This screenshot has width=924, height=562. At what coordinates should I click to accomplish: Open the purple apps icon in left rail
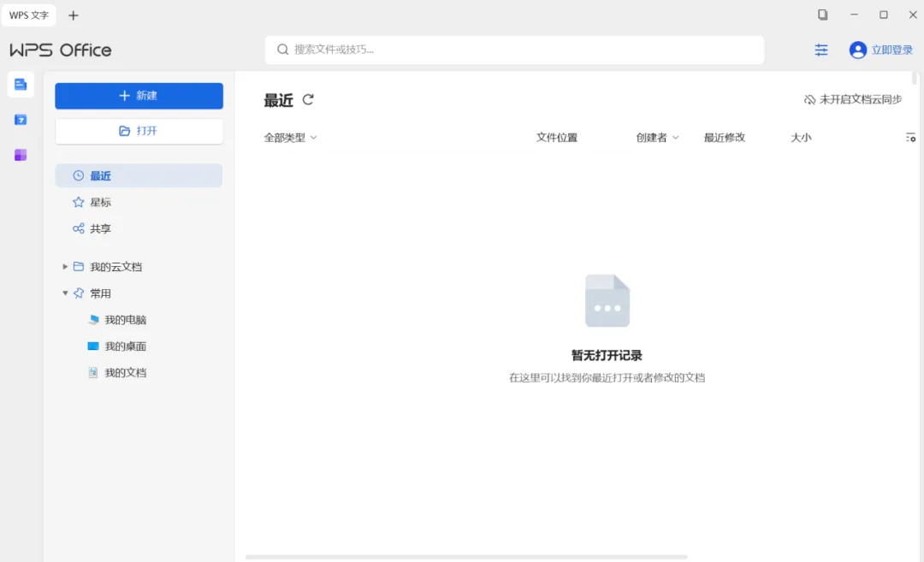click(21, 155)
